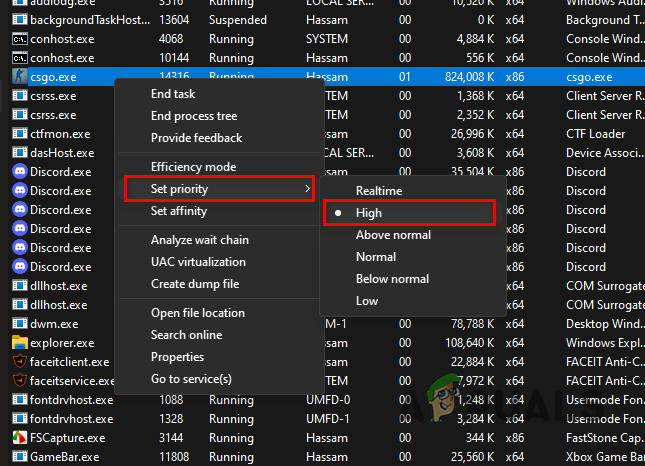Open Properties from context menu
This screenshot has height=466, width=645.
(177, 357)
